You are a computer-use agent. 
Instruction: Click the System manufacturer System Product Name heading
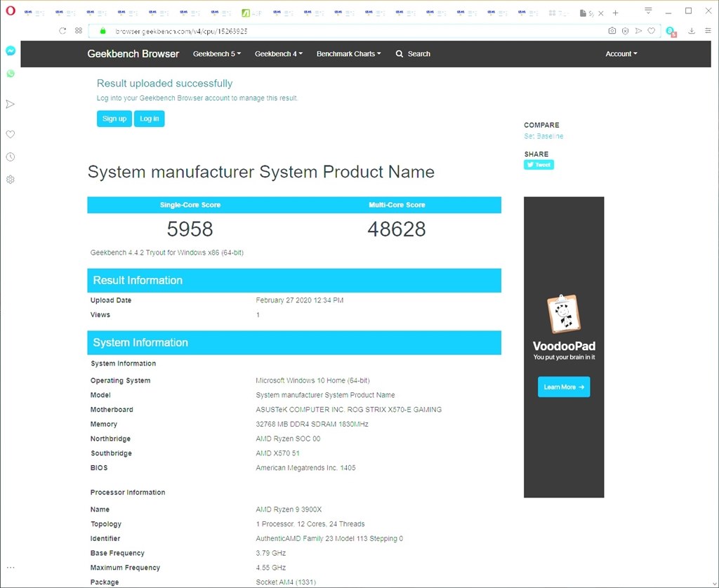[261, 172]
